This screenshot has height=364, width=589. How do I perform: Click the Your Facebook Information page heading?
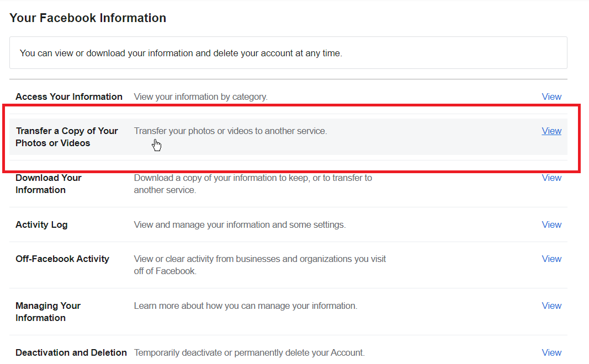[88, 18]
